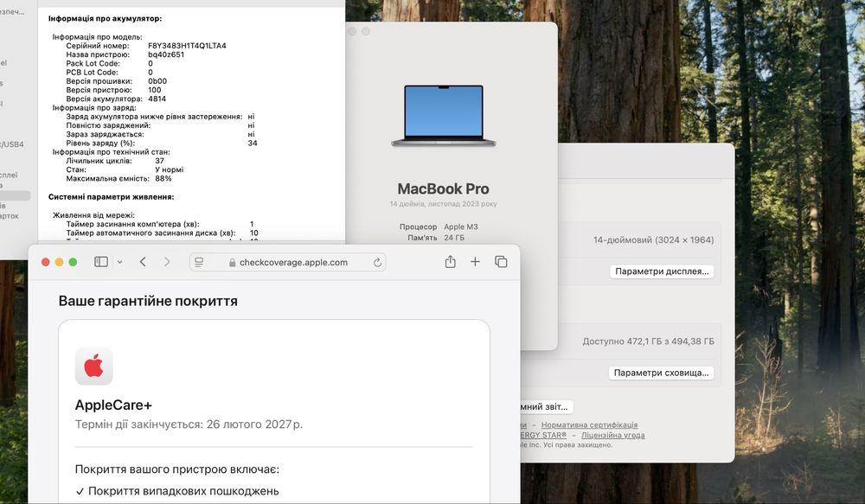Open the page menu icon in address bar
The width and height of the screenshot is (865, 504).
(x=199, y=263)
